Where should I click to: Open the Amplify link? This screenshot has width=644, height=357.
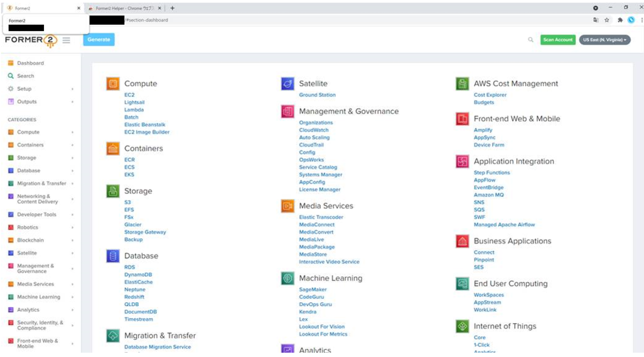click(483, 130)
